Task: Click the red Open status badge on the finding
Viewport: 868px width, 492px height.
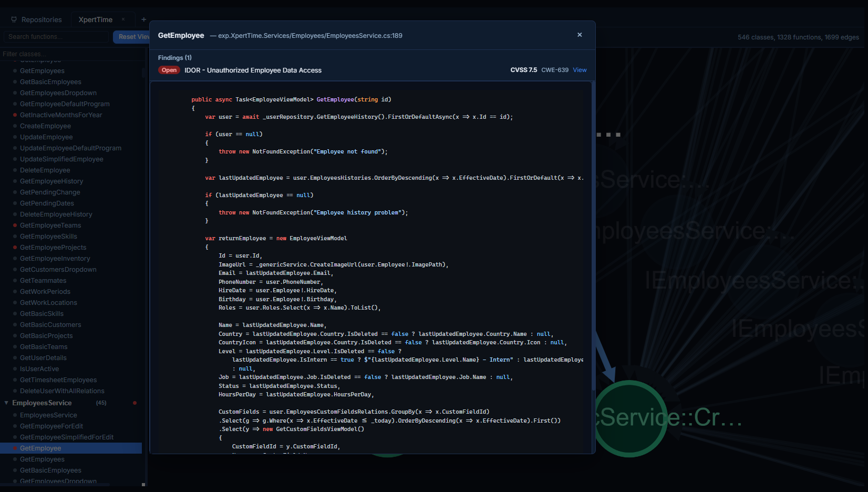Action: pos(169,70)
